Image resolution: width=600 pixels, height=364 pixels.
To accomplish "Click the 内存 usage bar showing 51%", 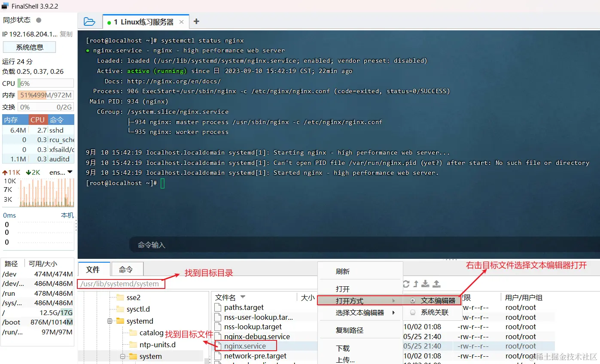I will tap(46, 95).
